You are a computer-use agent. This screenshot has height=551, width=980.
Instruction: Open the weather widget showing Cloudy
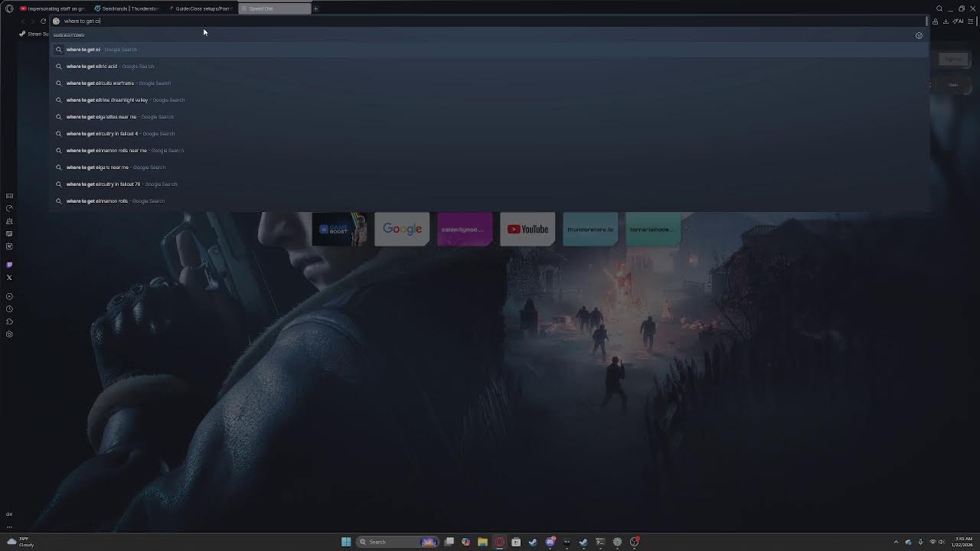(20, 542)
